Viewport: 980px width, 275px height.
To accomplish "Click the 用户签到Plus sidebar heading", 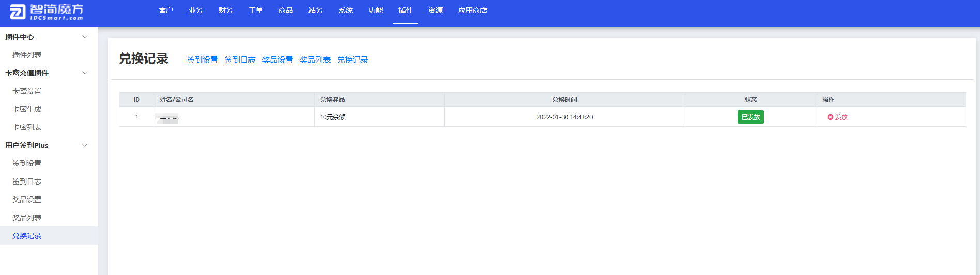I will click(27, 145).
